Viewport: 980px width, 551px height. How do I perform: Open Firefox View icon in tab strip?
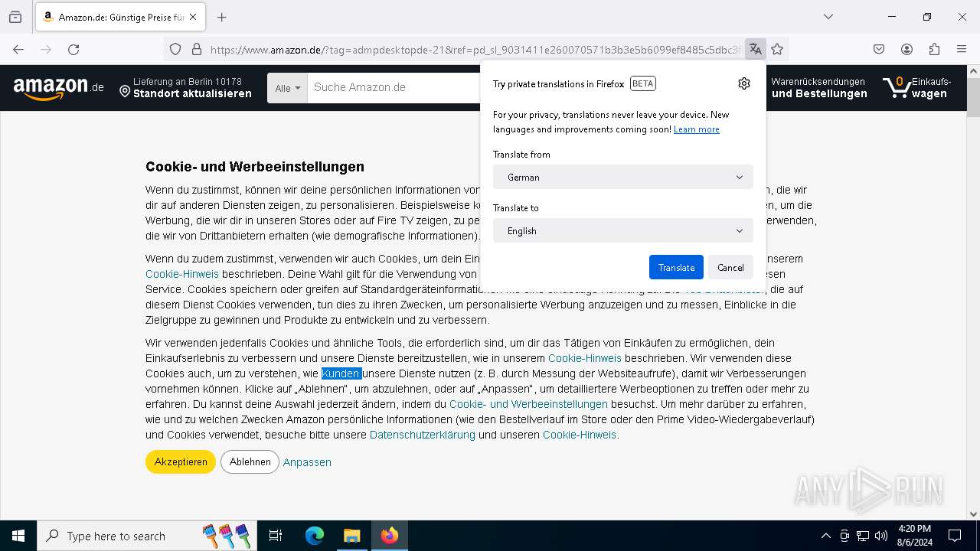coord(15,17)
